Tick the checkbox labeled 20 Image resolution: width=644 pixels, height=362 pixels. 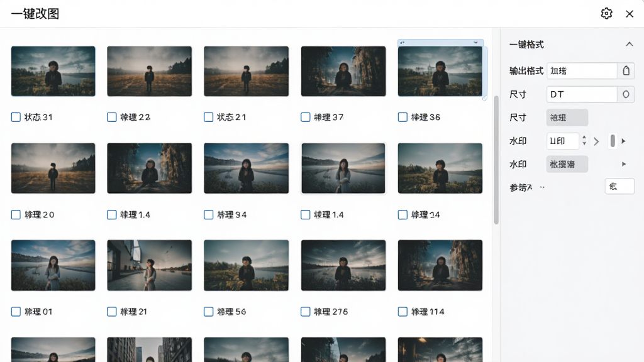pos(16,215)
